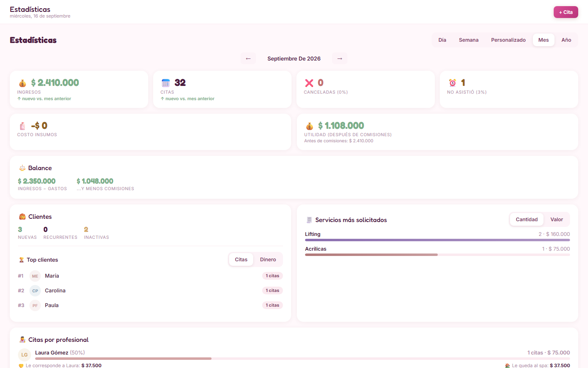Click the '$ 1.108.000' Utilidad value
Image resolution: width=588 pixels, height=368 pixels.
click(x=341, y=126)
